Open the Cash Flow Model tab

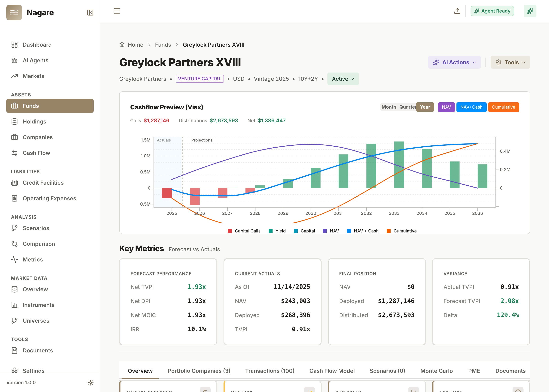(332, 371)
